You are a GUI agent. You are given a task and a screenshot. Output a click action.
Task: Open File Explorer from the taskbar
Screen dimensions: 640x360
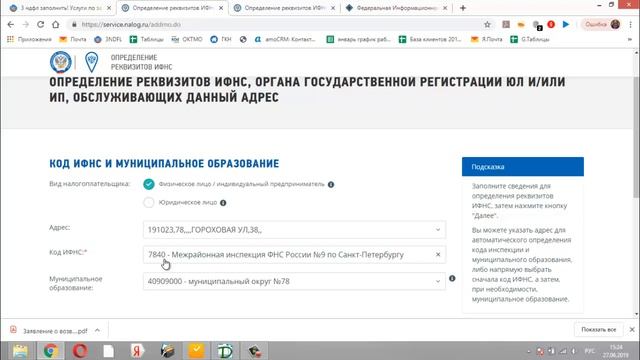click(x=20, y=351)
